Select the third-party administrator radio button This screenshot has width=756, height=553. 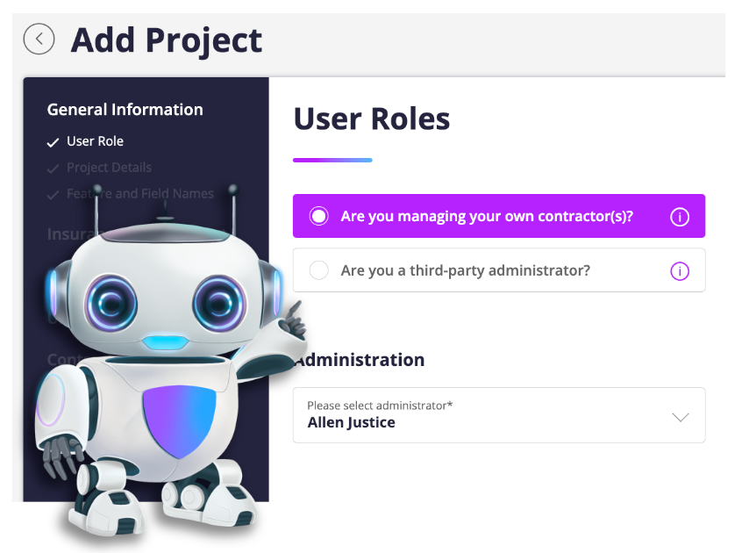319,270
